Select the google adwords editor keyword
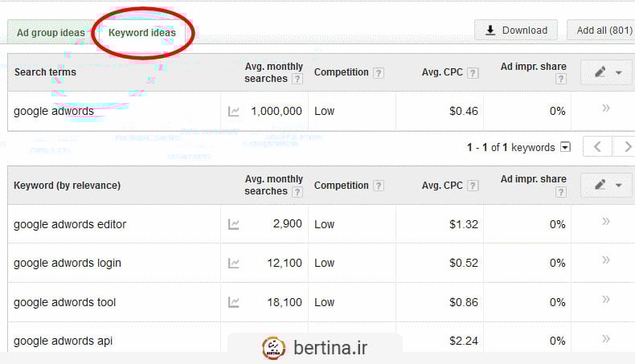 tap(70, 224)
